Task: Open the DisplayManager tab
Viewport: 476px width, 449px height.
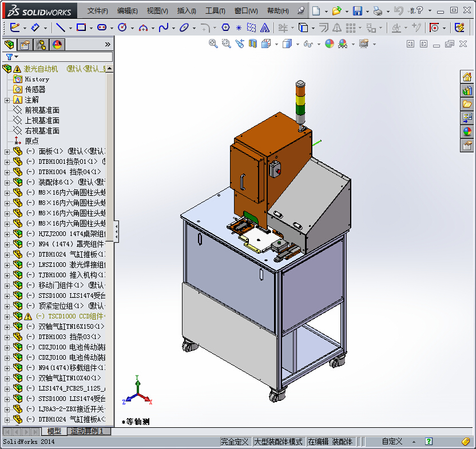Action: (x=57, y=45)
